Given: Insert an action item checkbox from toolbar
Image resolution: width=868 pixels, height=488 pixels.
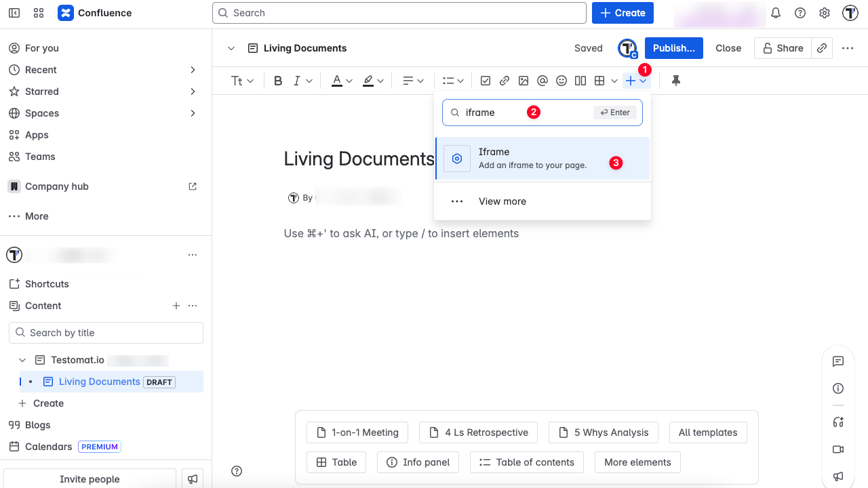Looking at the screenshot, I should click(486, 81).
